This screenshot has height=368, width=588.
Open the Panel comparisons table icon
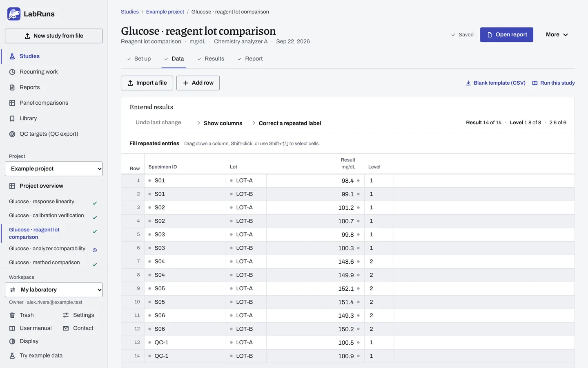tap(12, 103)
